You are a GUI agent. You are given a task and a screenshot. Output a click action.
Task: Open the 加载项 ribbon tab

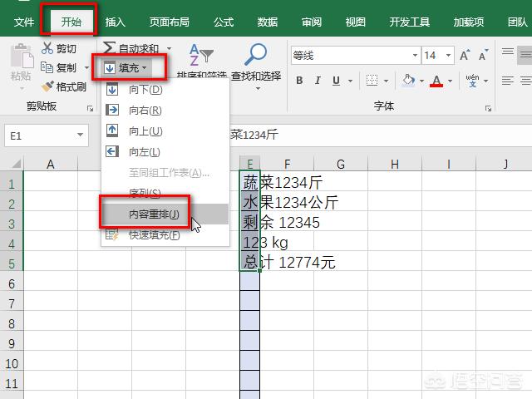(x=468, y=22)
